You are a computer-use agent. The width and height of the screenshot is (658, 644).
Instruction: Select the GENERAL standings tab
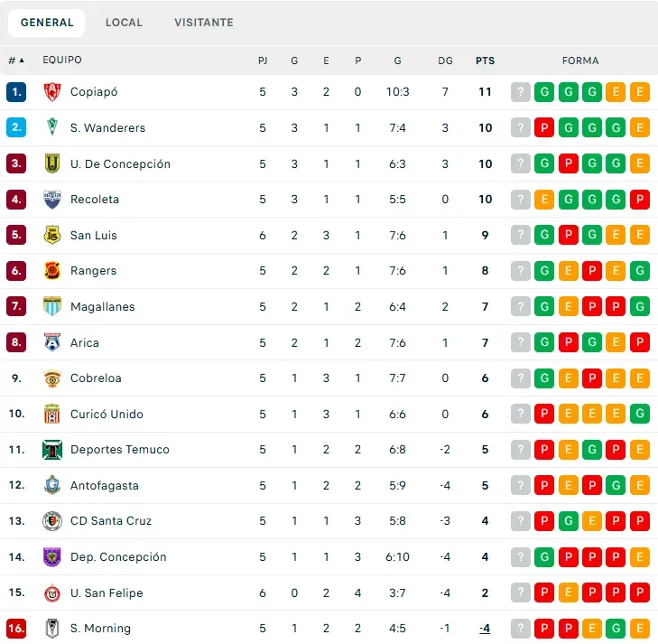[x=47, y=23]
